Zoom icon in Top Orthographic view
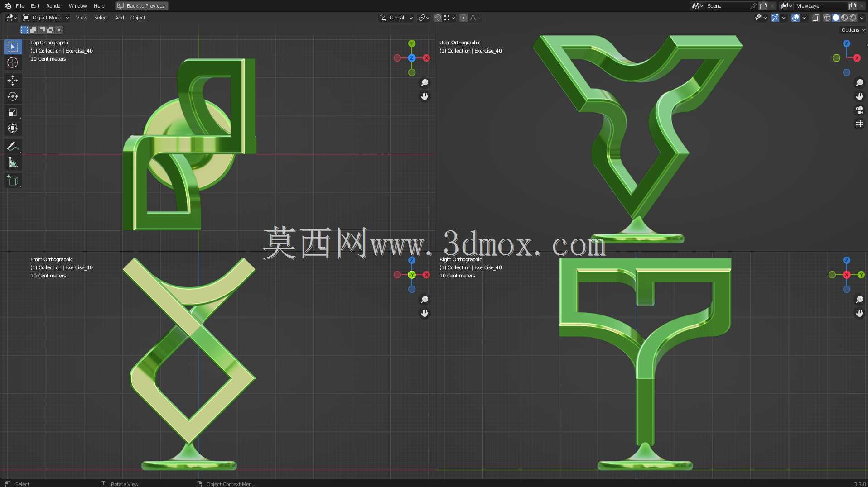 [x=424, y=83]
